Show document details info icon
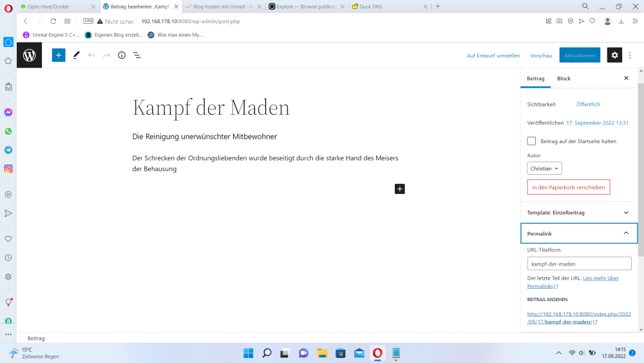The image size is (644, 363). tap(122, 55)
